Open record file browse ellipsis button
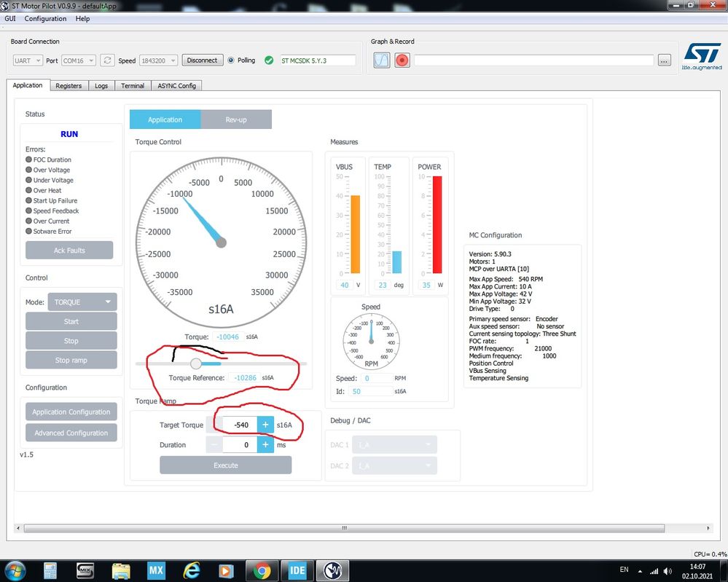The image size is (728, 582). [665, 60]
